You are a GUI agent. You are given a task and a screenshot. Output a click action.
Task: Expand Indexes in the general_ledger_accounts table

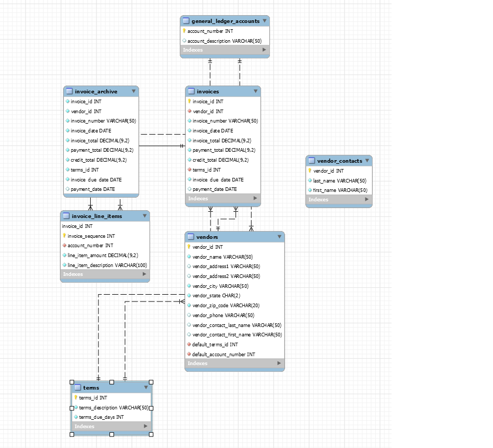click(x=264, y=50)
